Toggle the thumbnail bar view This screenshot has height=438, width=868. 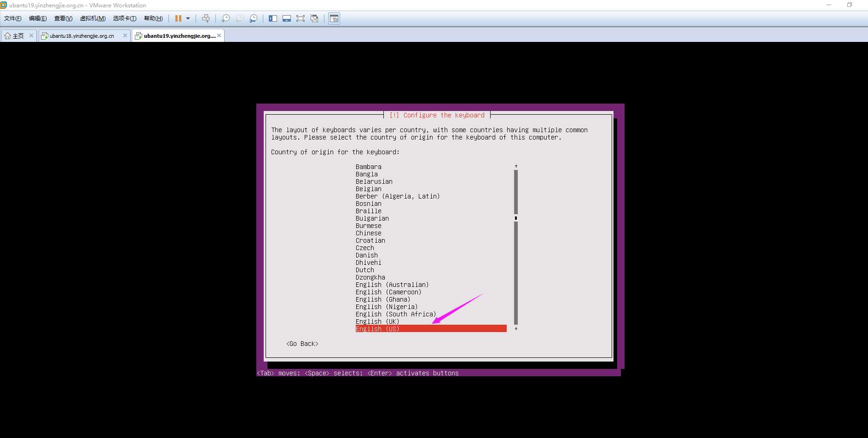coord(287,18)
